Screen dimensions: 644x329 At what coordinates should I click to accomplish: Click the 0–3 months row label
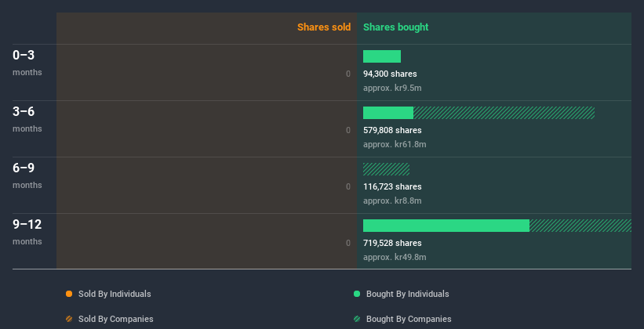point(27,63)
